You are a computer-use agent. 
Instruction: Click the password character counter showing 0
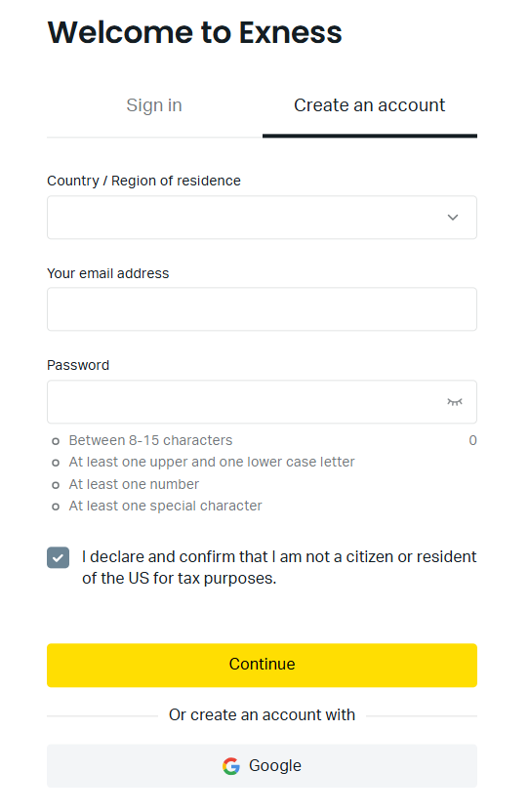[472, 441]
